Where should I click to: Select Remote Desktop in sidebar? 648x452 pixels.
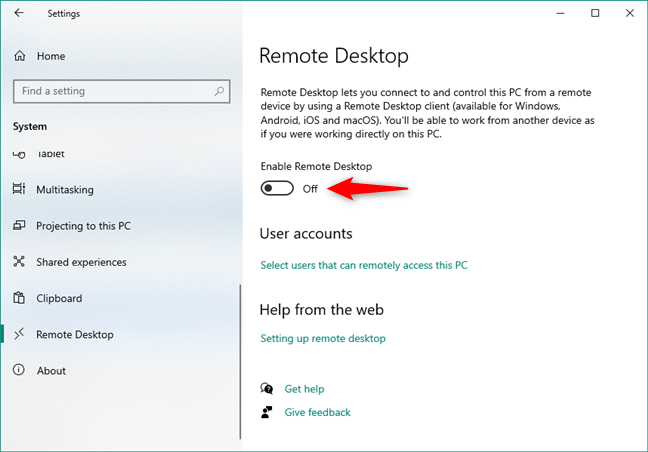coord(75,334)
